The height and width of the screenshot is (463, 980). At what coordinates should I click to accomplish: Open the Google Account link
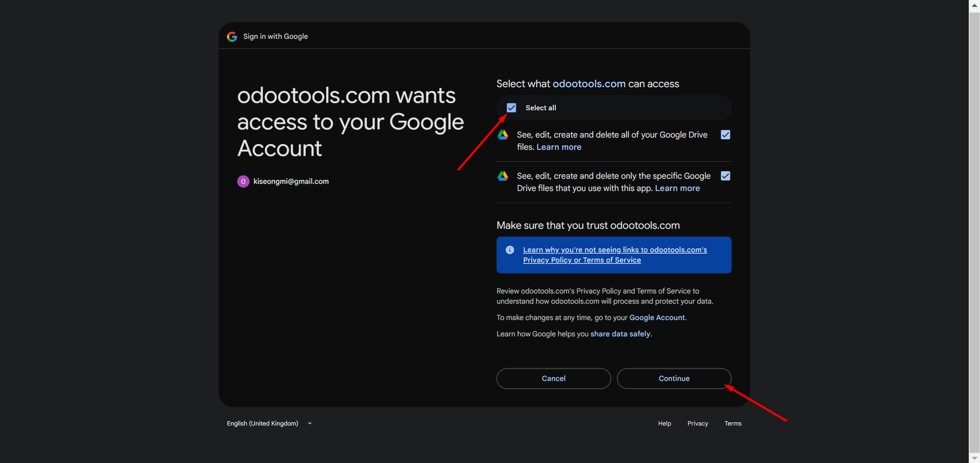click(x=657, y=318)
